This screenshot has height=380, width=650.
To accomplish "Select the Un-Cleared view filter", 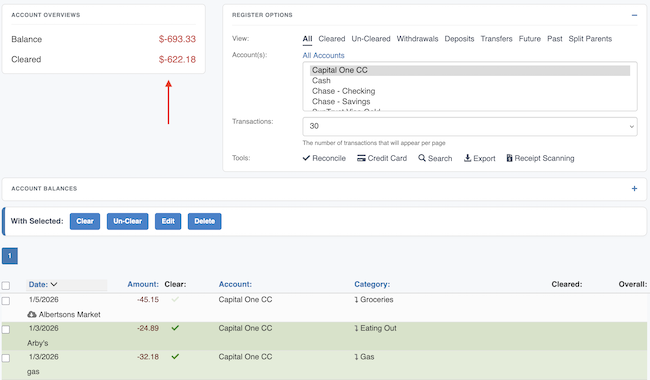I will [371, 39].
